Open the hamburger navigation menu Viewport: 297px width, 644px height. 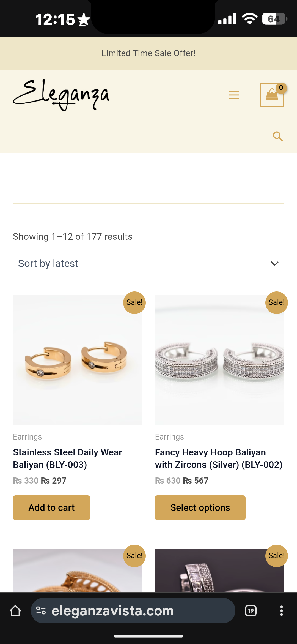pos(234,95)
